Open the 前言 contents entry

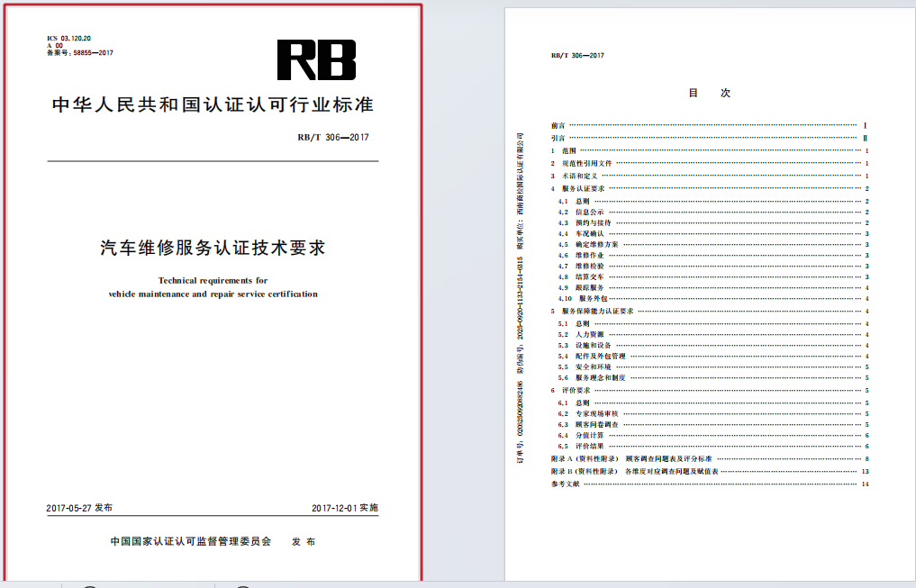709,125
